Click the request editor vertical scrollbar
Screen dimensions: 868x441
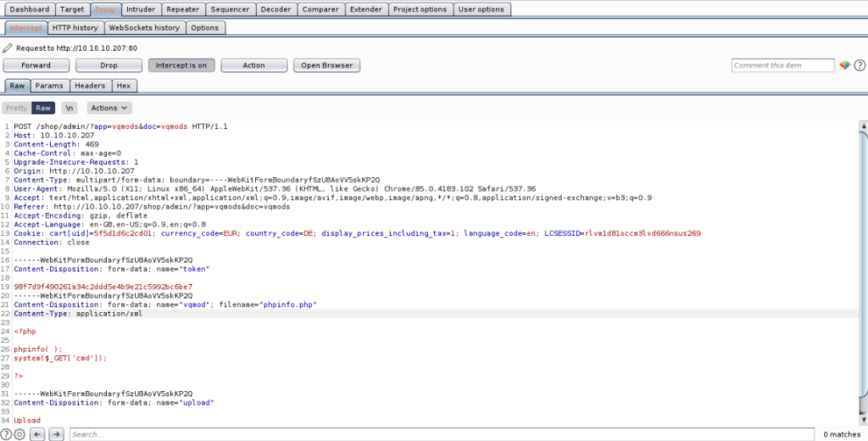pos(864,263)
